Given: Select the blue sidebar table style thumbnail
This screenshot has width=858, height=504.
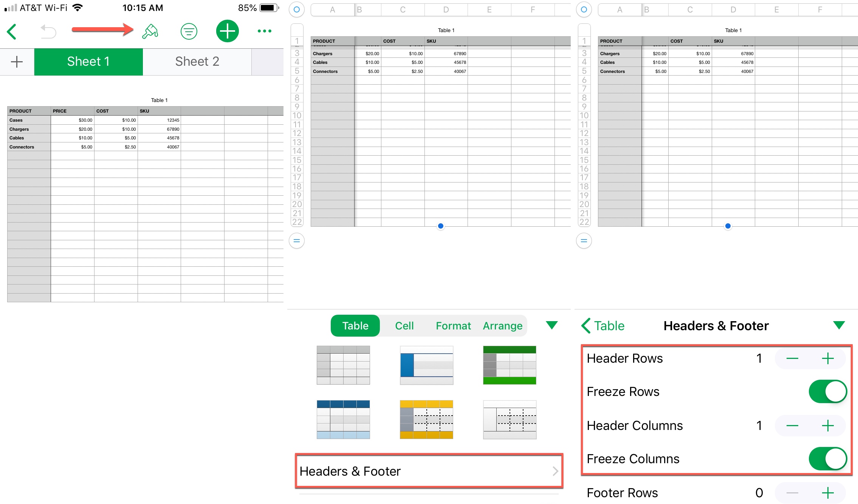Looking at the screenshot, I should [426, 365].
